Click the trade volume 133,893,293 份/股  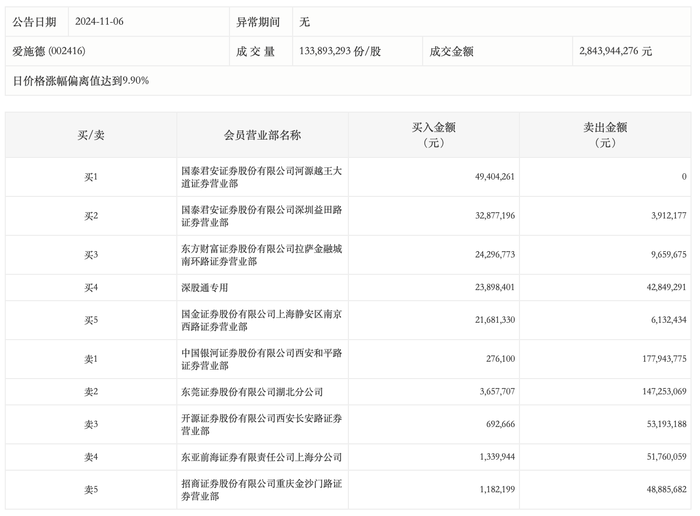pyautogui.click(x=340, y=51)
